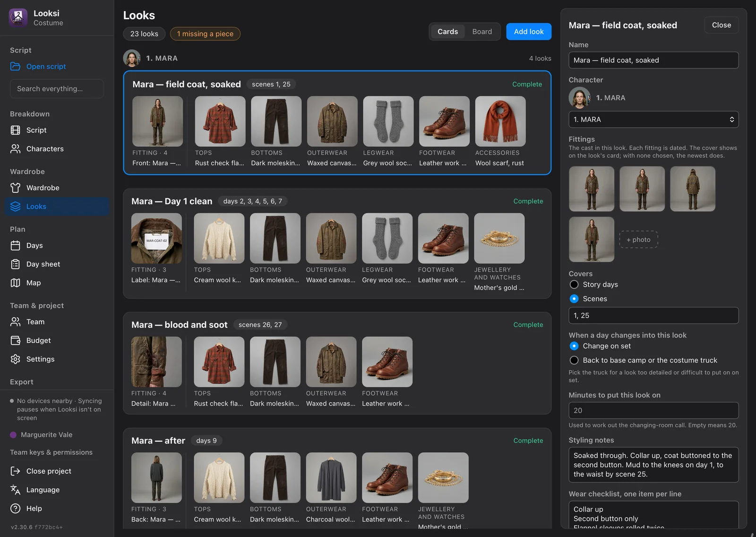Open script folder icon
The height and width of the screenshot is (537, 756).
tap(16, 67)
